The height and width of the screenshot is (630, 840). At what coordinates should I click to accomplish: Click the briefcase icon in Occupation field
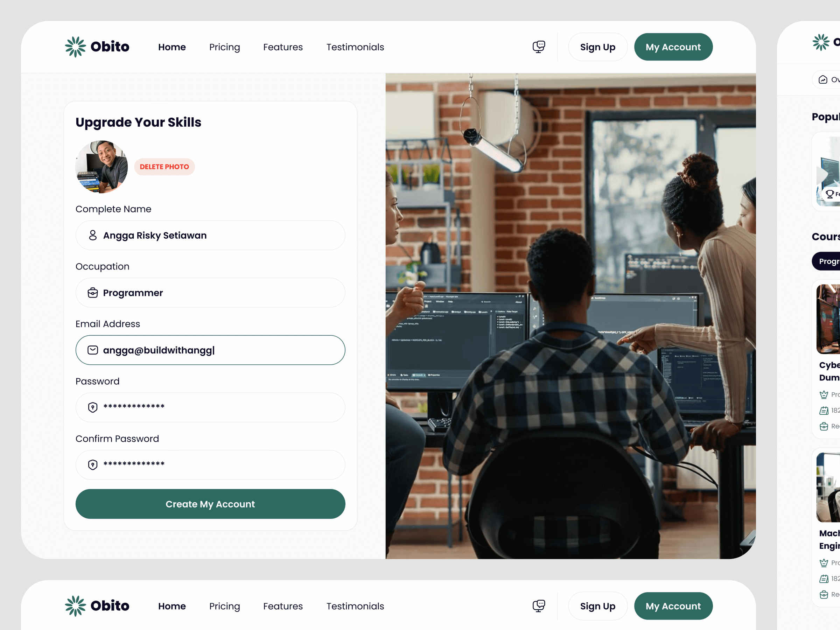click(x=93, y=293)
